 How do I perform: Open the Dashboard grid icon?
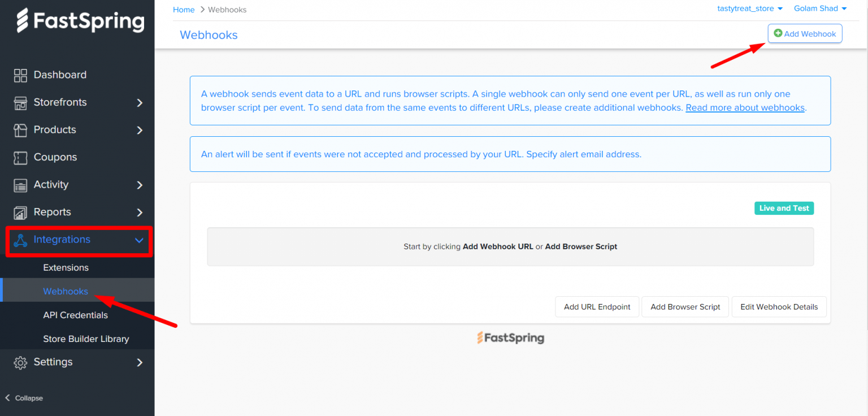click(x=21, y=75)
